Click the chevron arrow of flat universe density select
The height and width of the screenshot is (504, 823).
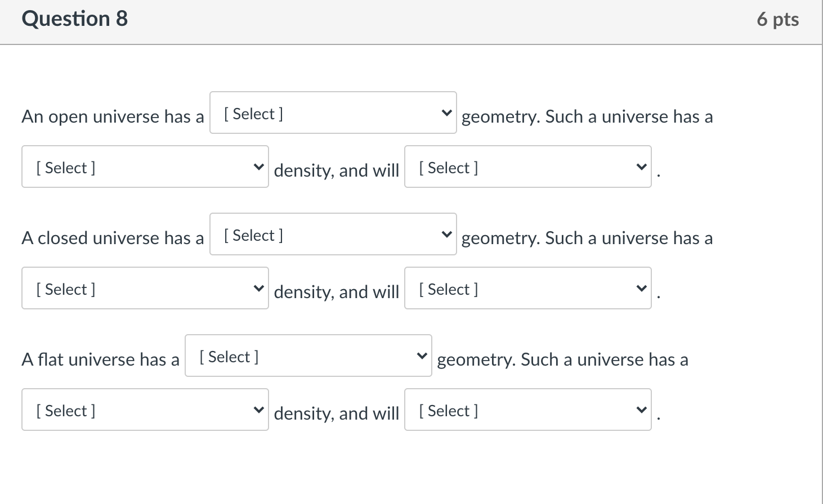(258, 410)
